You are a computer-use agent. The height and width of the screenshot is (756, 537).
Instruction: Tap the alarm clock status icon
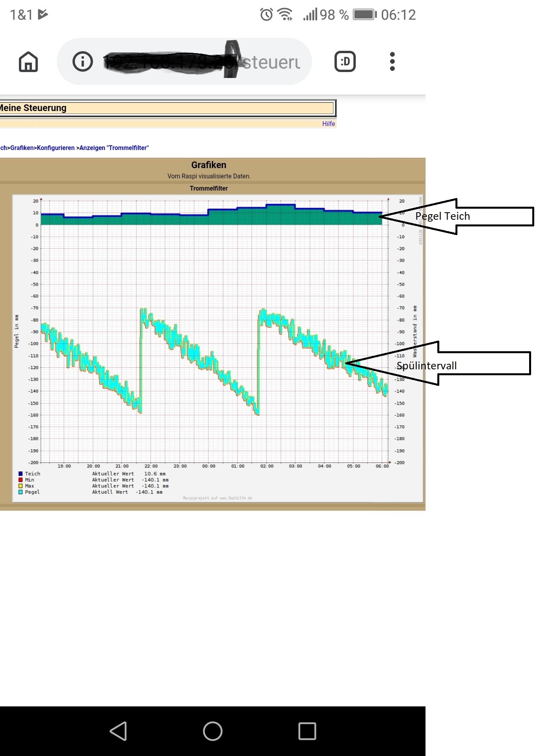[266, 15]
